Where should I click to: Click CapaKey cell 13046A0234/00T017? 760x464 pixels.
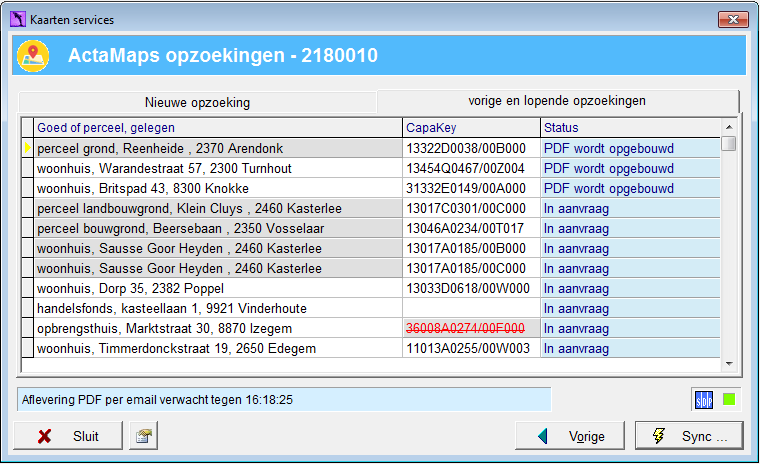coord(471,228)
